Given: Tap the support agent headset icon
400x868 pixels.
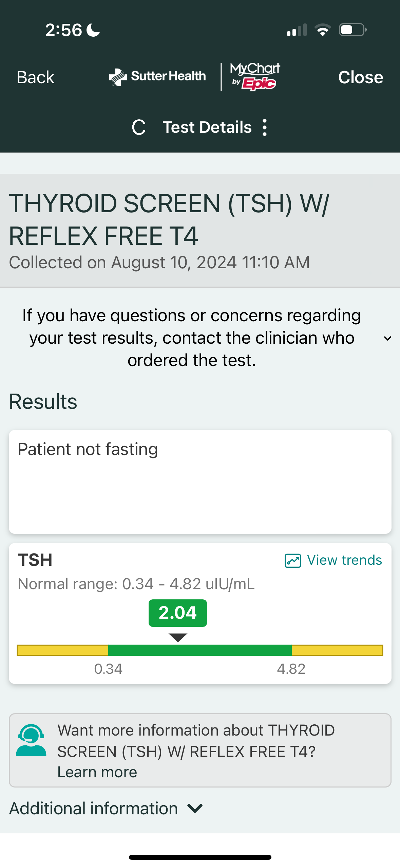Looking at the screenshot, I should (31, 740).
